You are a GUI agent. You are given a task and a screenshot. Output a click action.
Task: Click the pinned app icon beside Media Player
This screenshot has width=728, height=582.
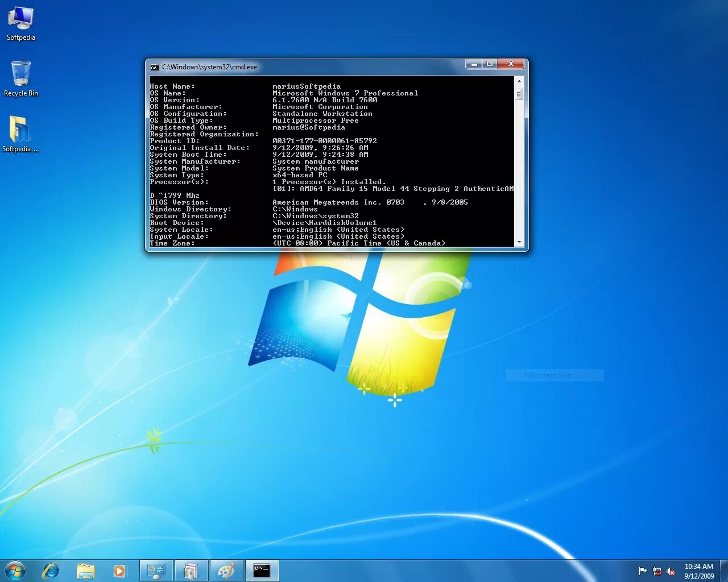coord(156,571)
